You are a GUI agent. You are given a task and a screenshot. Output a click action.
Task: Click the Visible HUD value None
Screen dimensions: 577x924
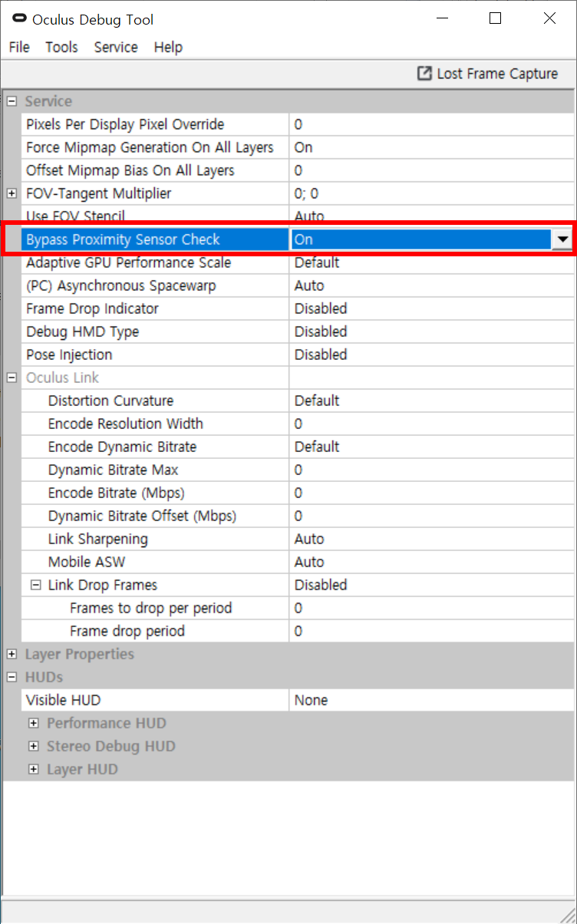[431, 700]
